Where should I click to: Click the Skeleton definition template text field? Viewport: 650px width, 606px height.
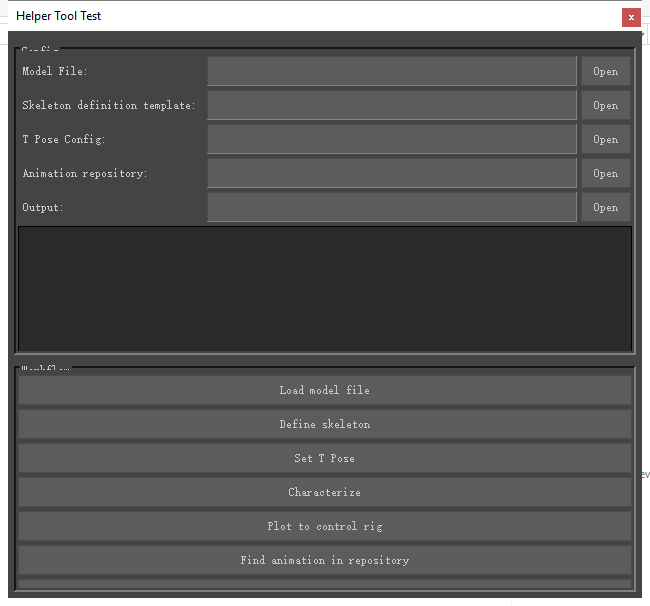(x=391, y=106)
